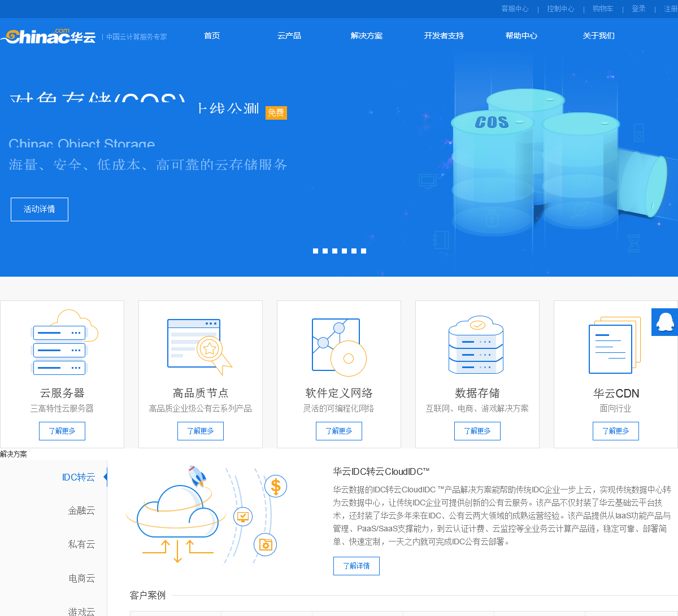Click the 活动详情 banner button

point(40,209)
